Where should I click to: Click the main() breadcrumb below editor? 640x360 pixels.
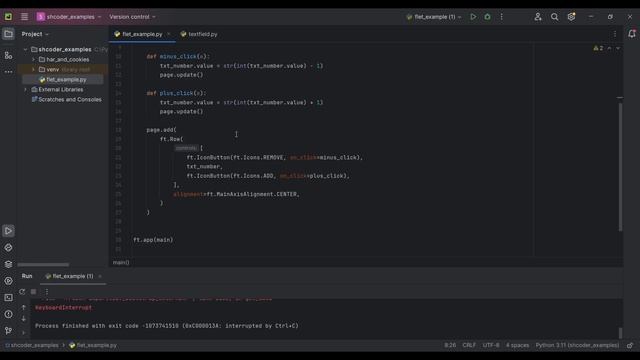coord(121,262)
